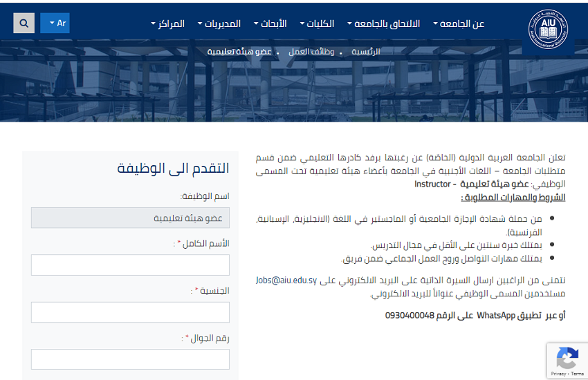Click the reCAPTCHA Privacy link

point(558,374)
